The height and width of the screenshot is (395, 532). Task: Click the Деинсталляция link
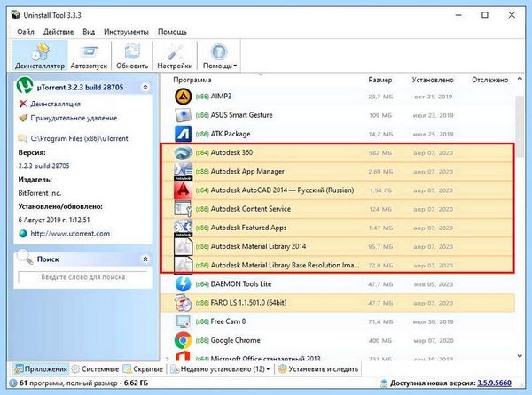coord(56,104)
